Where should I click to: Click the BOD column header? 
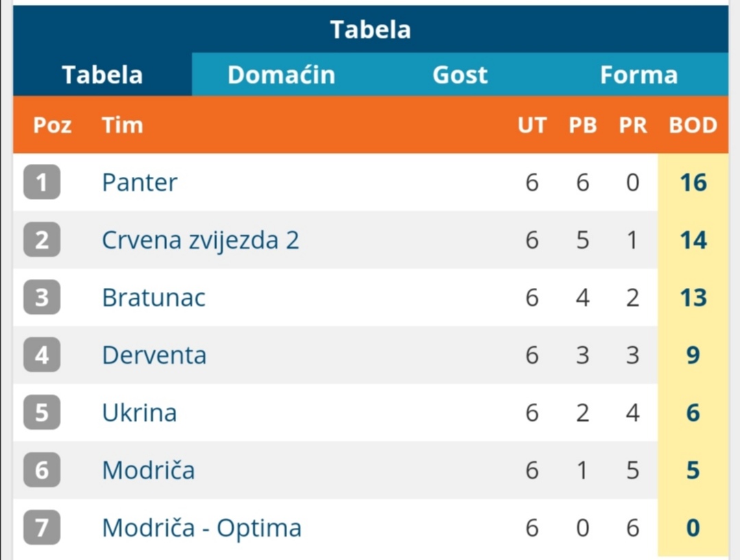(x=693, y=125)
